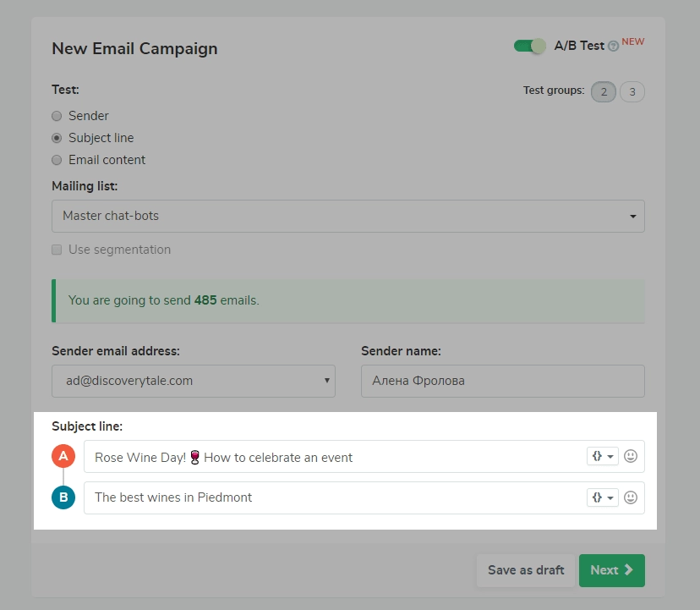Click the variant B badge
This screenshot has height=610, width=700.
click(63, 497)
